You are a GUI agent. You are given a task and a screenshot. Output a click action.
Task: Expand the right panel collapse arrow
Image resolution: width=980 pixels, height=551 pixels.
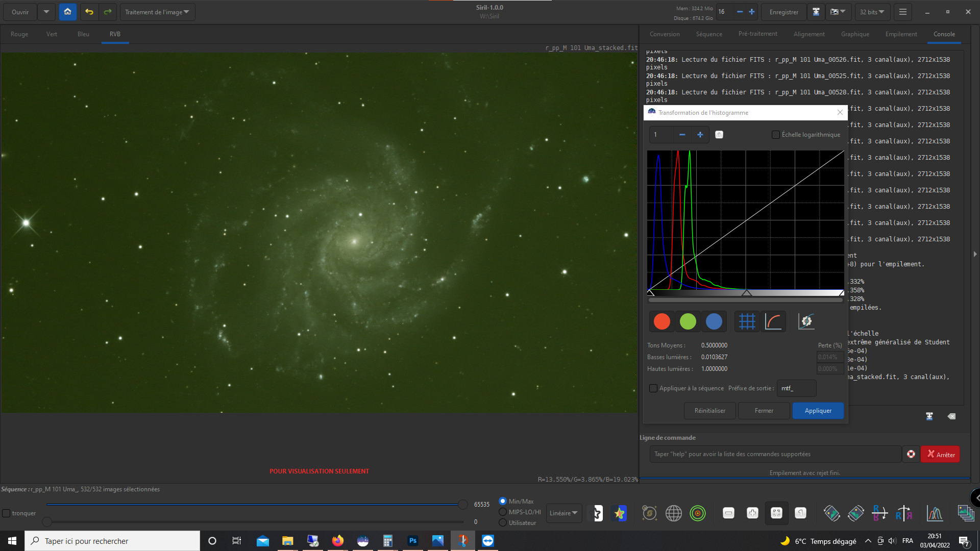coord(975,254)
